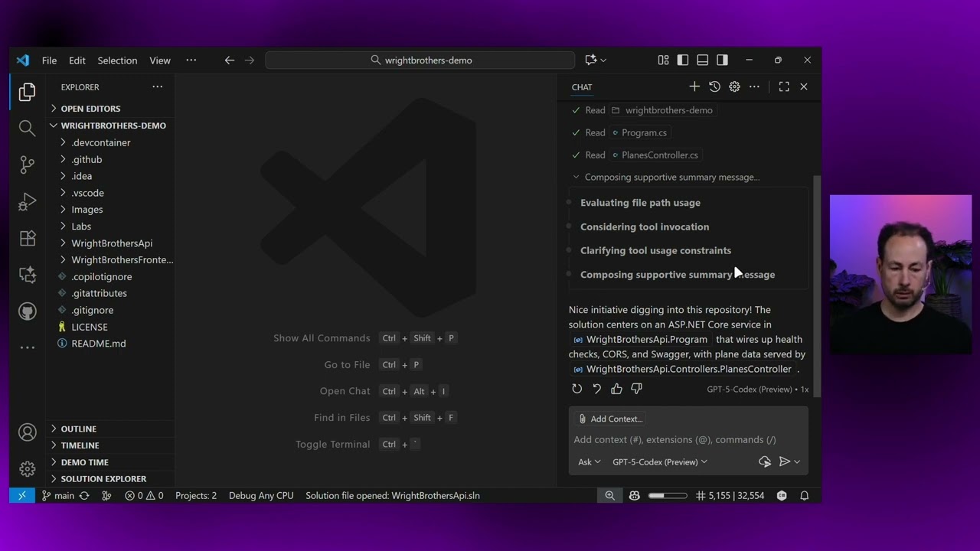Start a new chat with plus icon

[694, 86]
